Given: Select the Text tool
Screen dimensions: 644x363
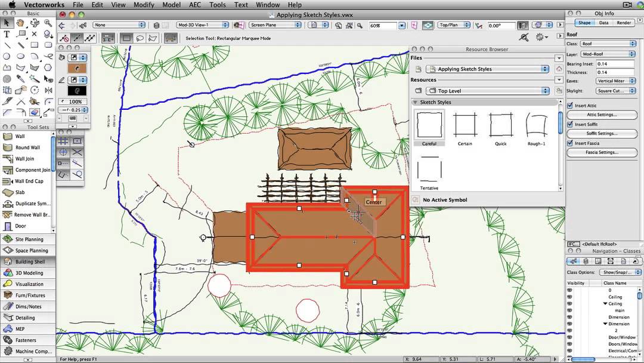Looking at the screenshot, I should click(x=7, y=34).
